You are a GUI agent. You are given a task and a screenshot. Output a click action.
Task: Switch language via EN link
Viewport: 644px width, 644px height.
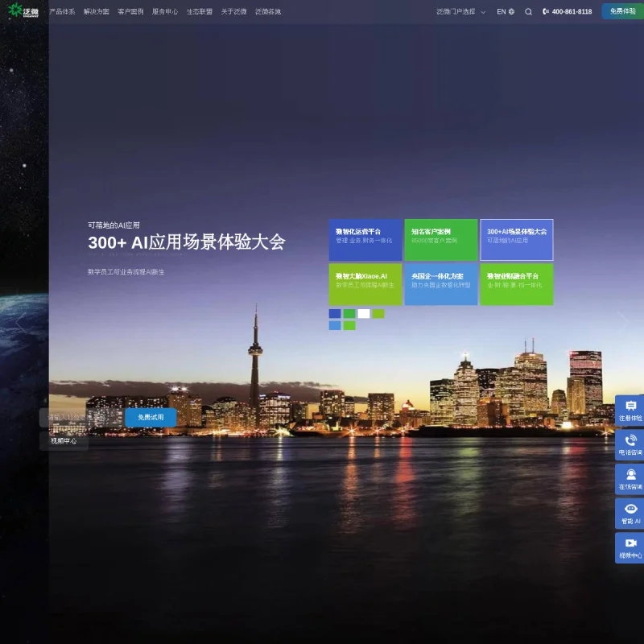pyautogui.click(x=501, y=11)
